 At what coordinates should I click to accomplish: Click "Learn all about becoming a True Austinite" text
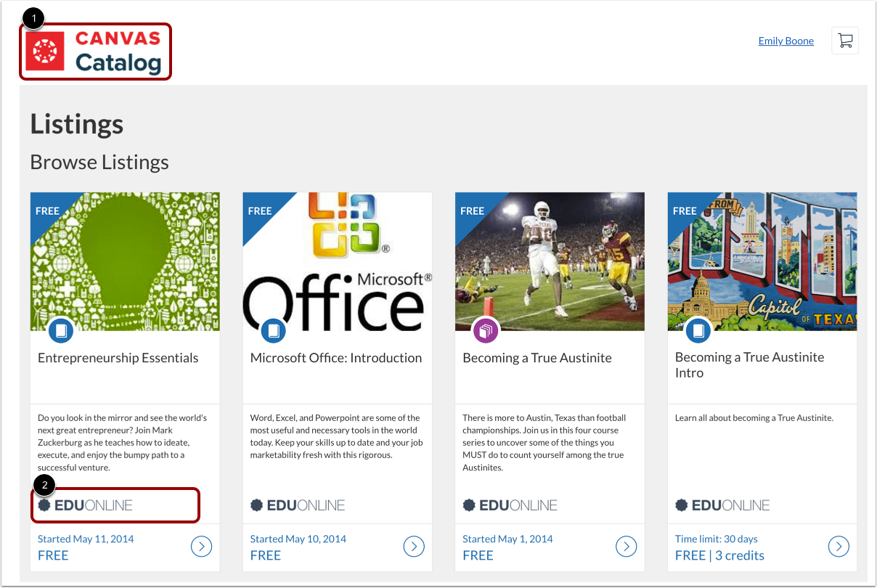(x=754, y=418)
